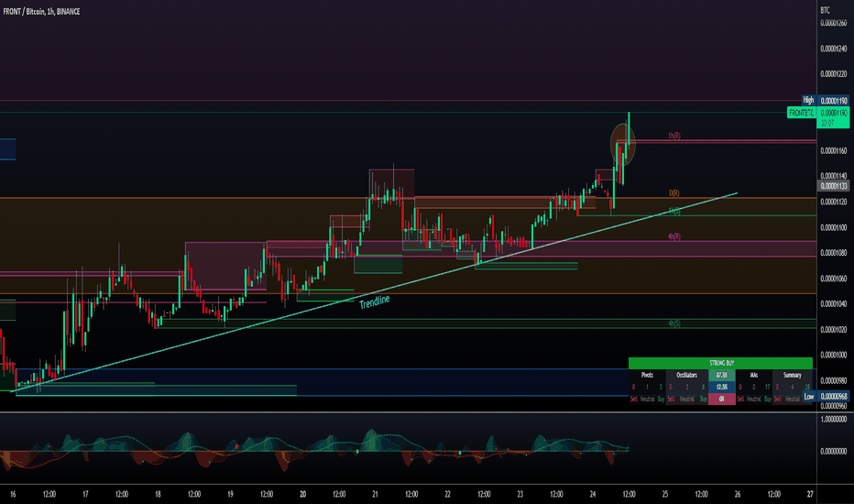This screenshot has width=854, height=504.
Task: Click date 17 on the time axis
Action: [x=85, y=495]
